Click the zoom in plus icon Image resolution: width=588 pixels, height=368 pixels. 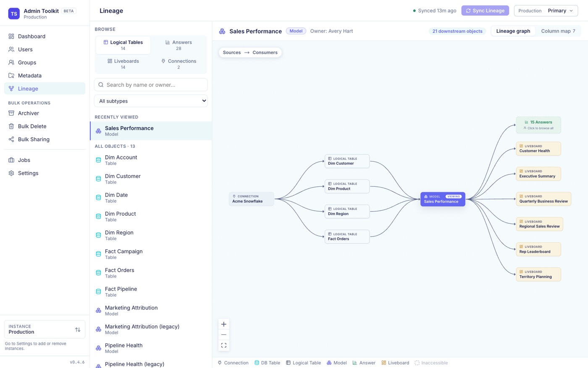pos(224,324)
